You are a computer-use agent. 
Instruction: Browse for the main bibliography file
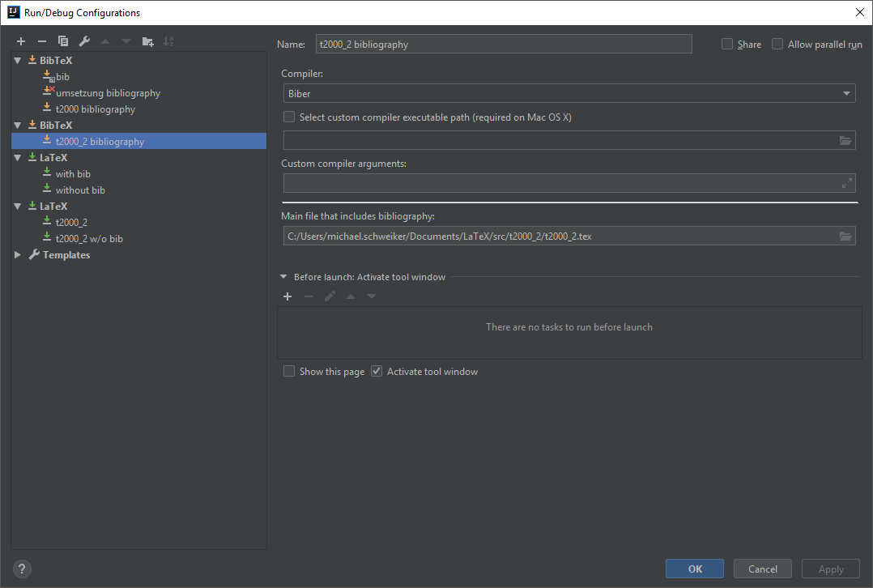[x=845, y=236]
